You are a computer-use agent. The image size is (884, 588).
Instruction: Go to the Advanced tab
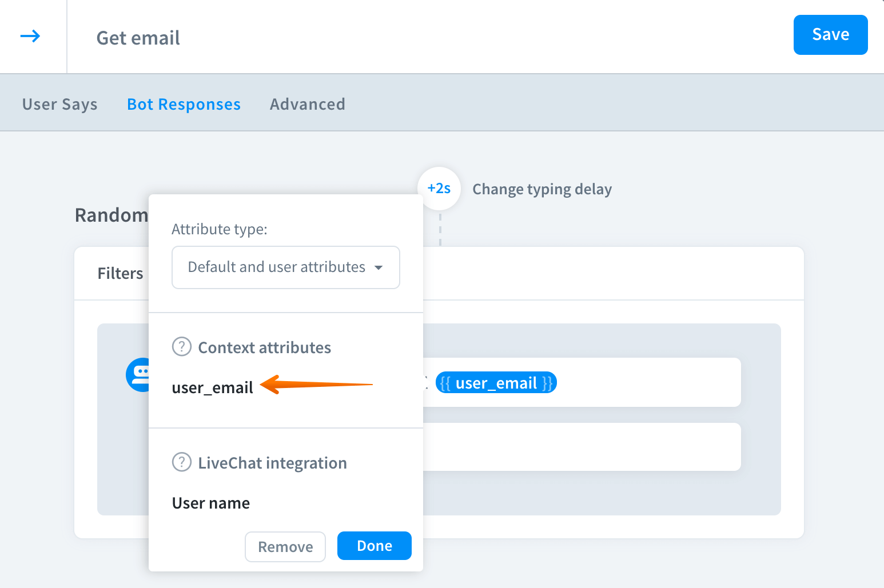pos(307,105)
